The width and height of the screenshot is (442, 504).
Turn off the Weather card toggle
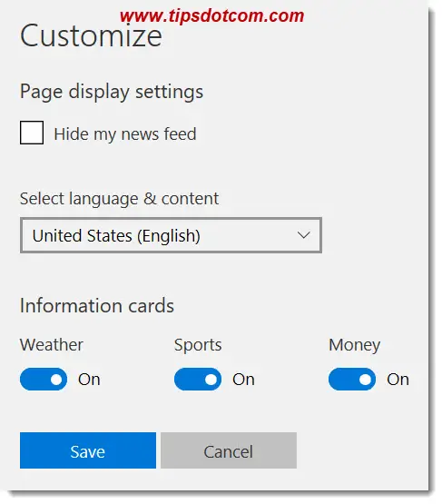[x=44, y=380]
